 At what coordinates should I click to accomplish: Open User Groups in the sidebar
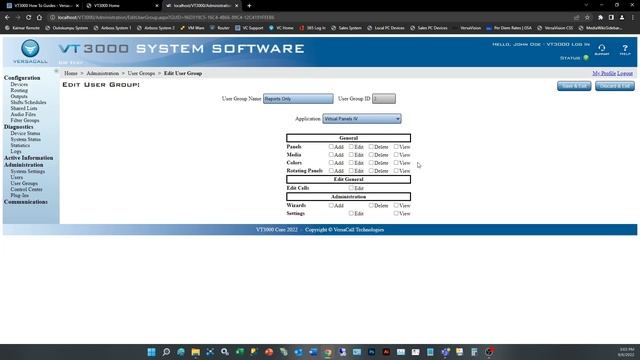coord(24,184)
